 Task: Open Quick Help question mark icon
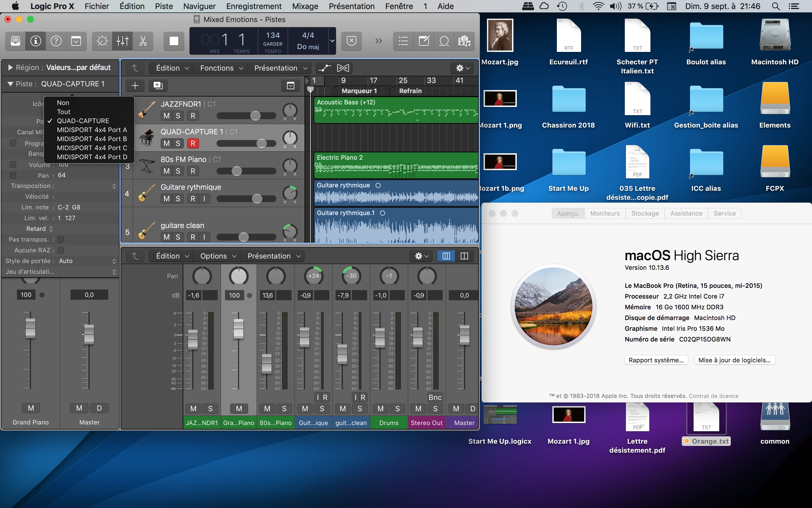tap(56, 41)
